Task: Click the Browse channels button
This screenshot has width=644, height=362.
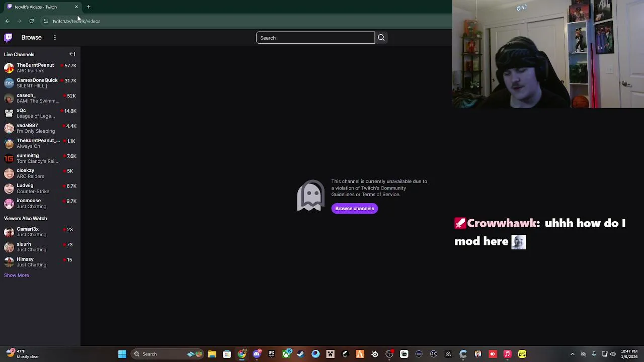Action: coord(355,209)
